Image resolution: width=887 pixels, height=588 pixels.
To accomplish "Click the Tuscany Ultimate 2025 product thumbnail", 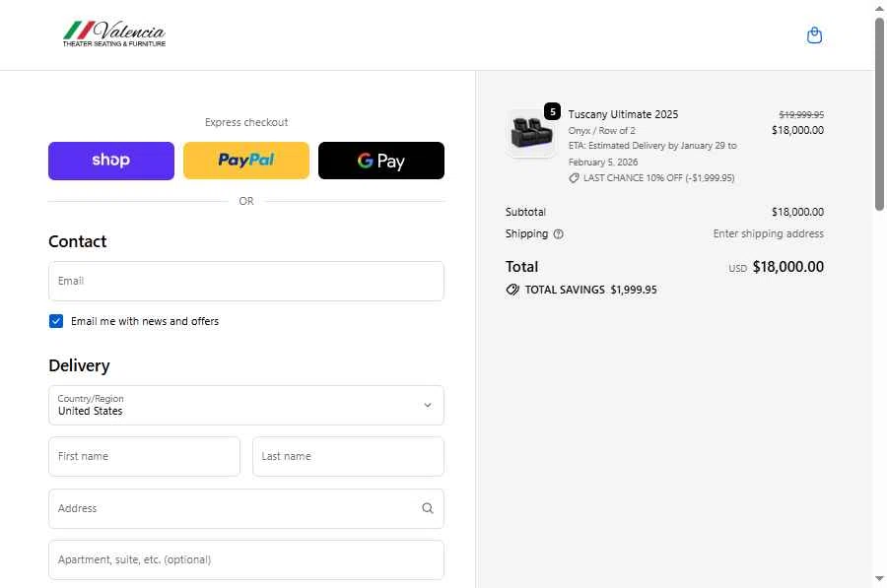I will [530, 133].
